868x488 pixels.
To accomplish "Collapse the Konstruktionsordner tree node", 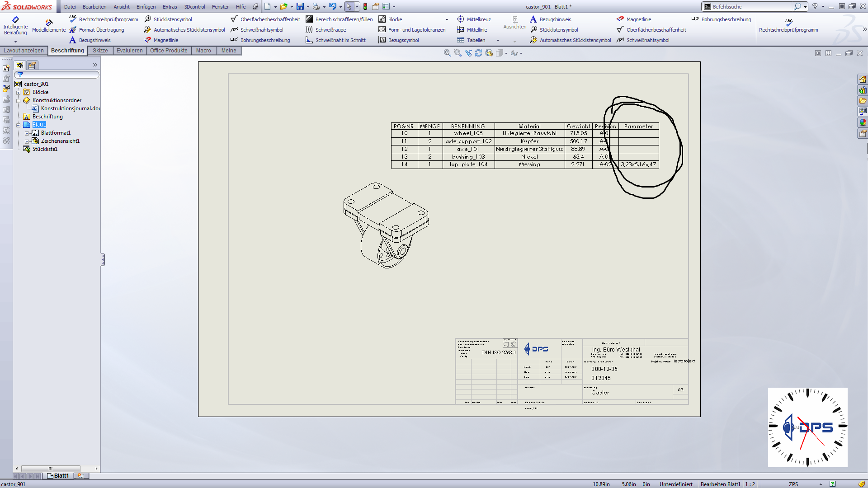I will pos(19,101).
